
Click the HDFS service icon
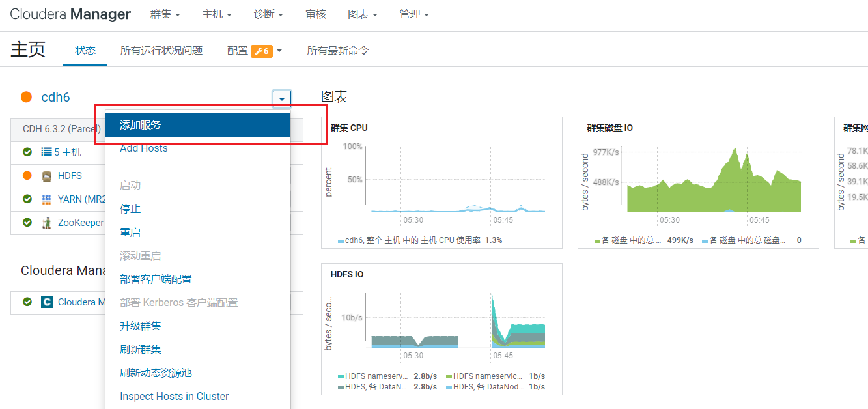click(x=46, y=176)
